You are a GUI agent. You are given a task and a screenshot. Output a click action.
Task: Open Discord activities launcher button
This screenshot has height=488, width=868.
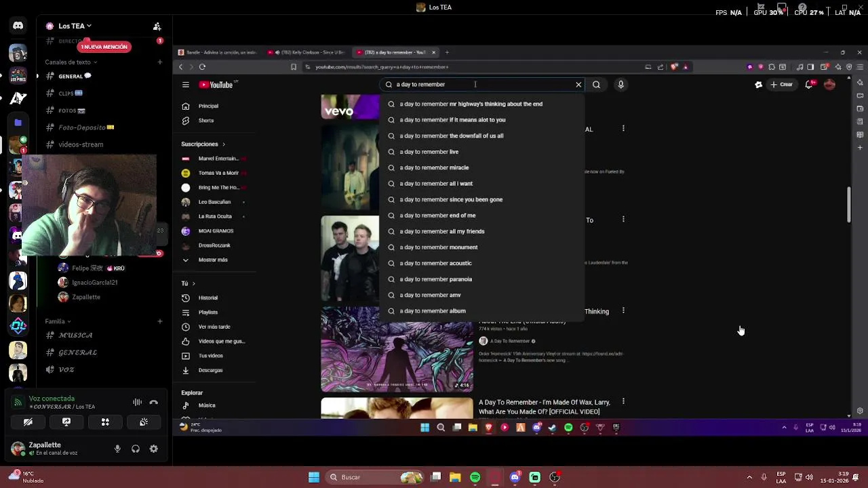click(105, 422)
